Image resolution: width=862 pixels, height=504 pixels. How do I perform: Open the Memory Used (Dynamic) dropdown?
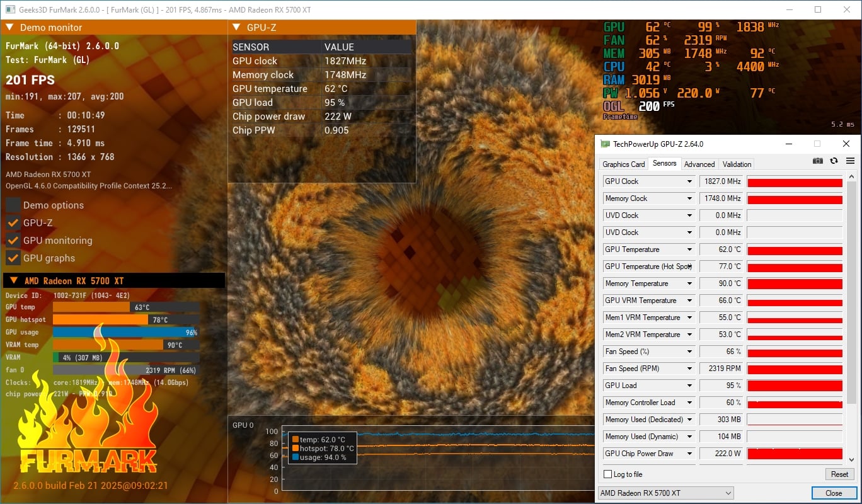click(689, 437)
